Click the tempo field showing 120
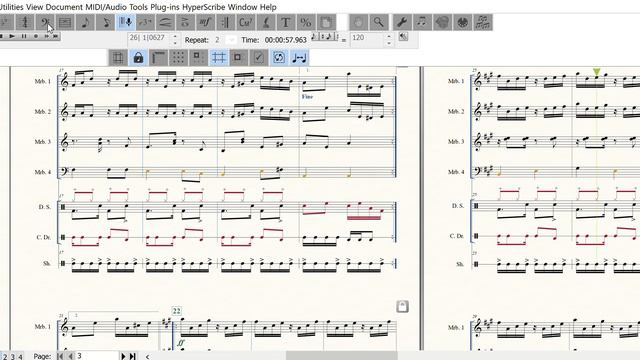The image size is (640, 360). tap(367, 40)
